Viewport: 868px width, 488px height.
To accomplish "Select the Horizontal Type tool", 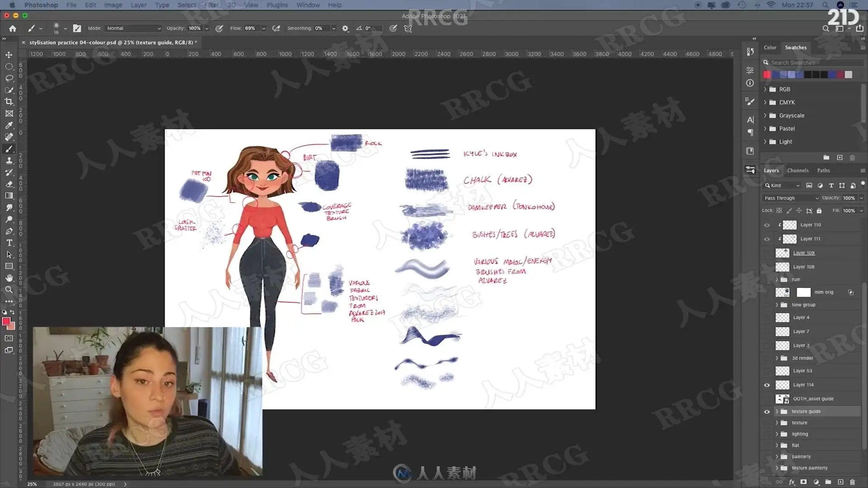I will 9,243.
